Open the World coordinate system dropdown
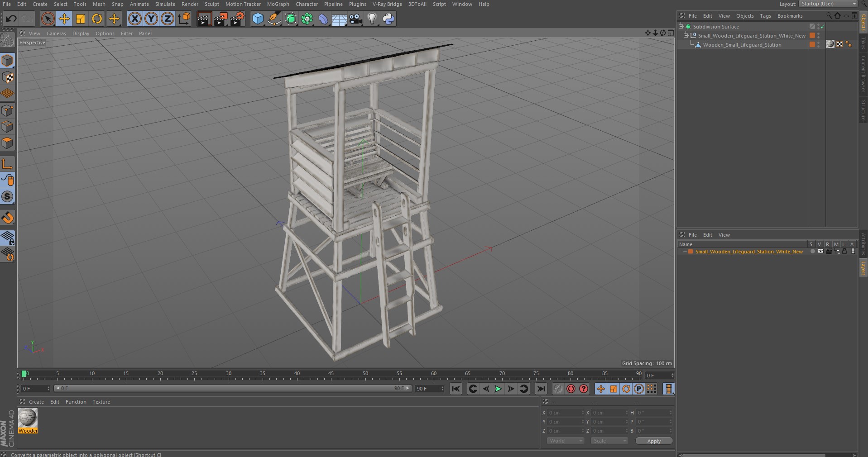This screenshot has height=457, width=868. click(x=566, y=441)
